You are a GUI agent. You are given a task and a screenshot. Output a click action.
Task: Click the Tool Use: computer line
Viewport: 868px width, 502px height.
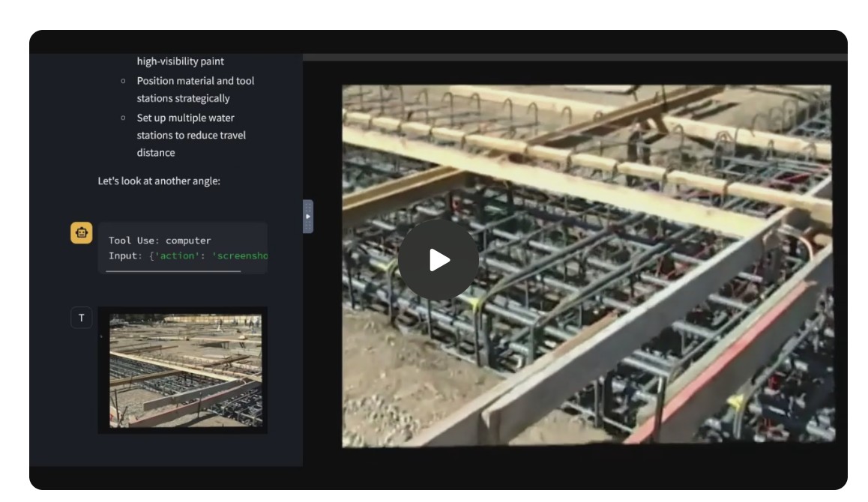[x=160, y=241]
